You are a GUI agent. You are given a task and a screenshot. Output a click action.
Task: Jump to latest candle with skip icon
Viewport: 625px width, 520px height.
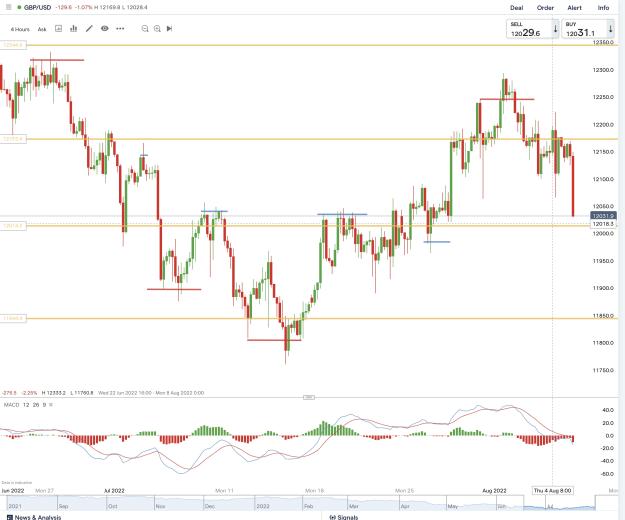169,28
